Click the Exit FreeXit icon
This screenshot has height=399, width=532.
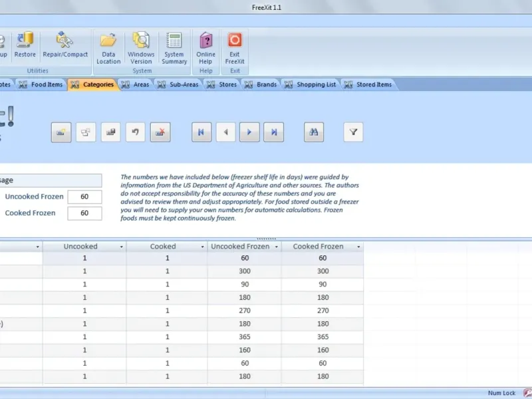coord(235,48)
